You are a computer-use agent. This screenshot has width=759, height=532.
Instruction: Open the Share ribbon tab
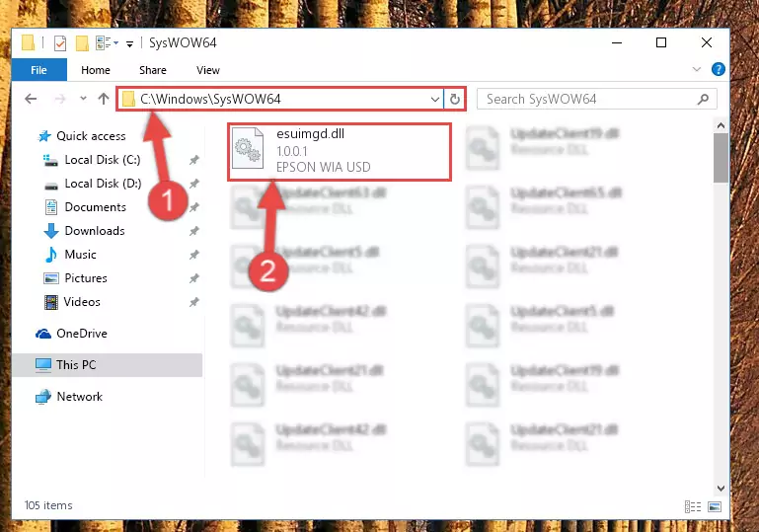click(152, 70)
